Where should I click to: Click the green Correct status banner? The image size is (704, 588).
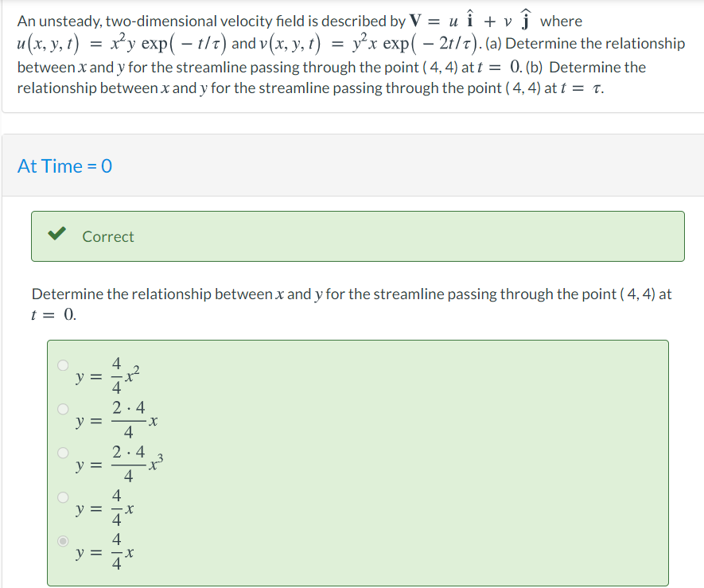tap(358, 236)
